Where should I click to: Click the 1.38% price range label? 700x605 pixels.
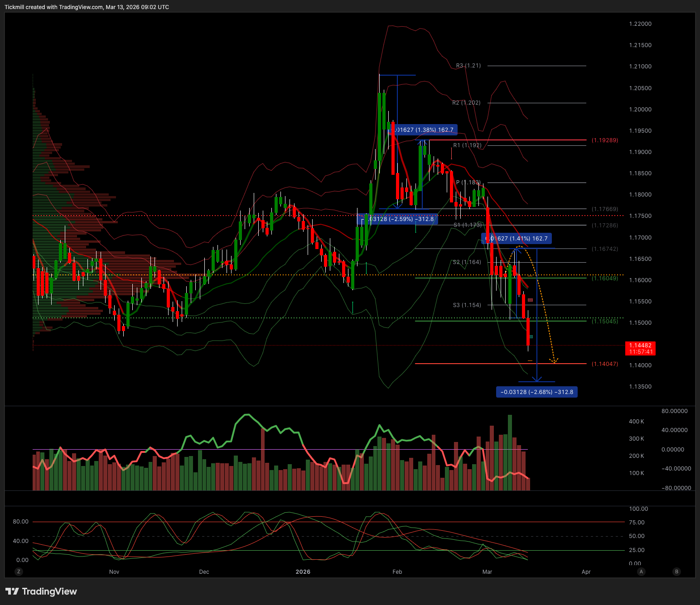click(423, 130)
